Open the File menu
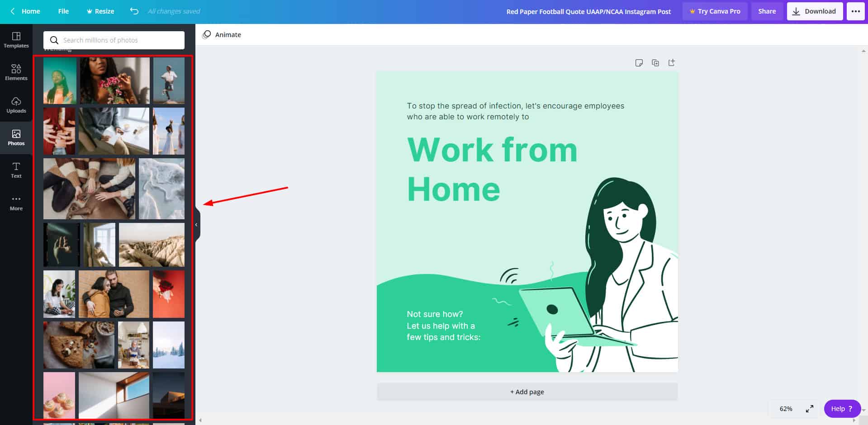This screenshot has width=868, height=425. tap(63, 11)
